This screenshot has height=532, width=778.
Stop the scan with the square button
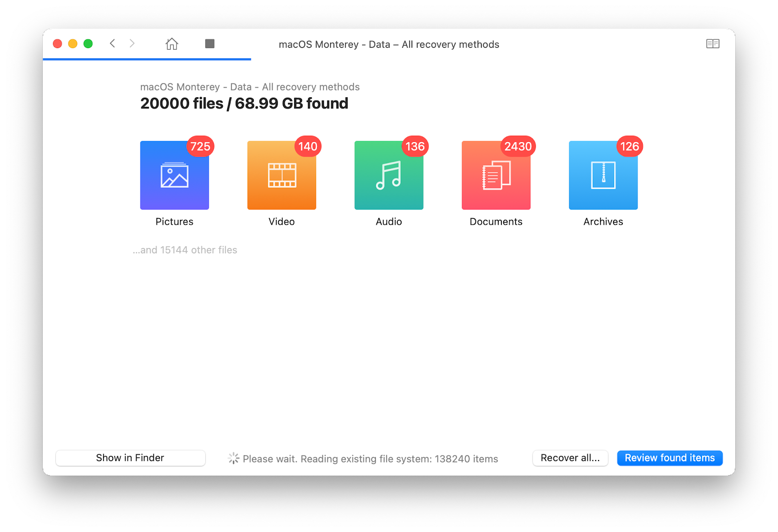210,44
